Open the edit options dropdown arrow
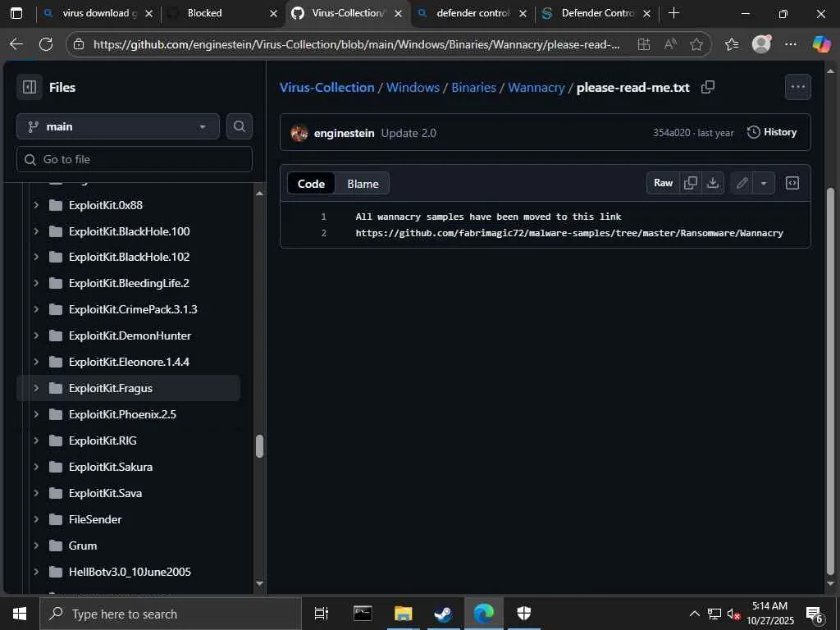This screenshot has height=630, width=840. (764, 183)
